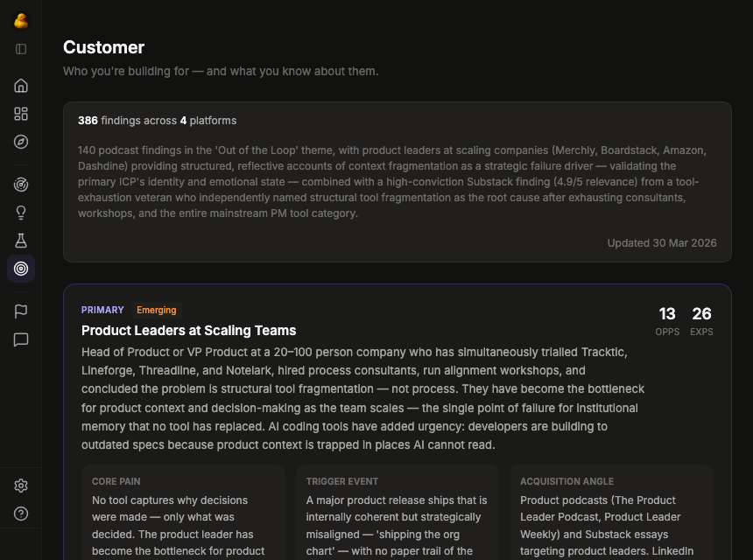Image resolution: width=753 pixels, height=560 pixels.
Task: Open the Home icon in the sidebar
Action: (x=21, y=85)
